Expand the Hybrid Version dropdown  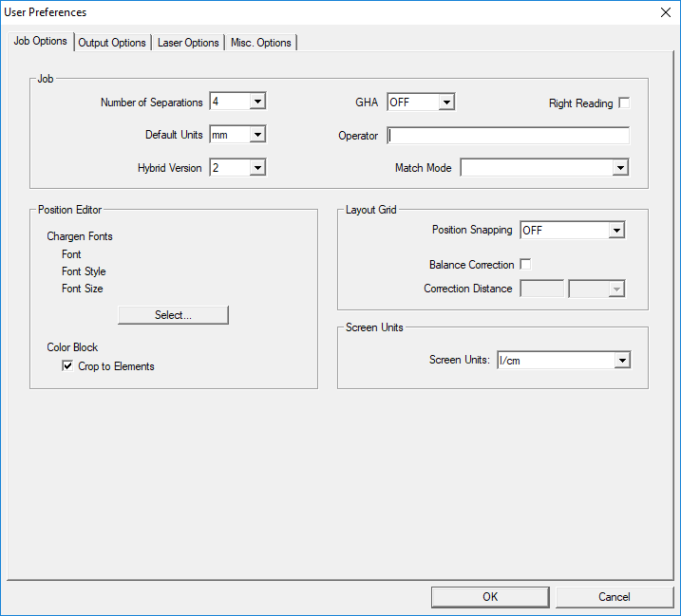[256, 168]
